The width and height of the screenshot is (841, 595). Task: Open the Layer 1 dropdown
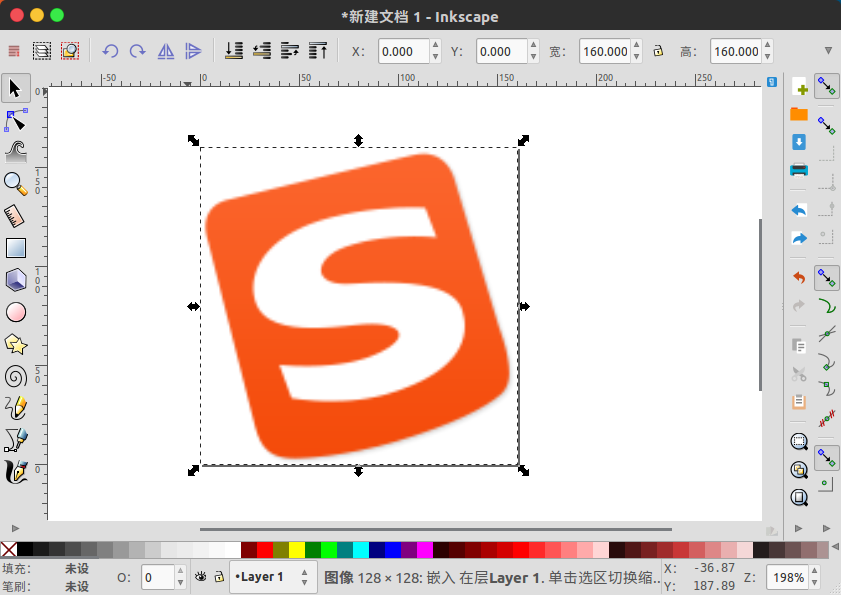(272, 577)
